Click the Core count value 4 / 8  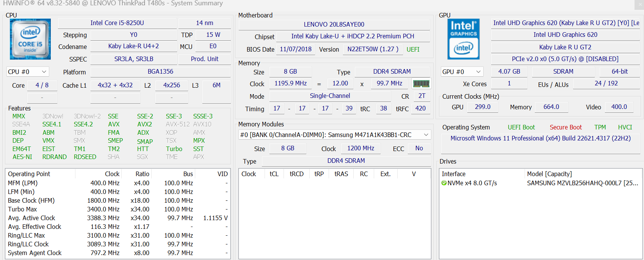tap(42, 85)
